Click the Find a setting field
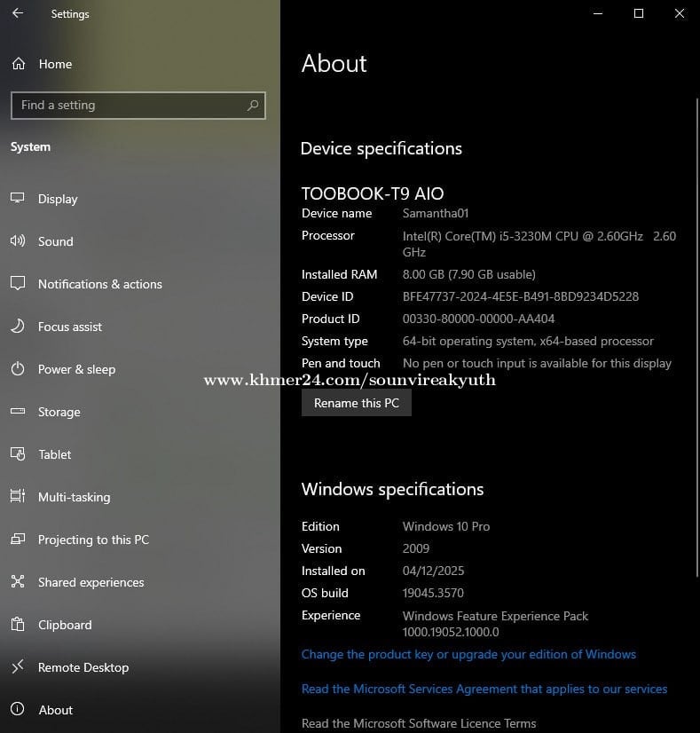Image resolution: width=700 pixels, height=733 pixels. click(138, 106)
